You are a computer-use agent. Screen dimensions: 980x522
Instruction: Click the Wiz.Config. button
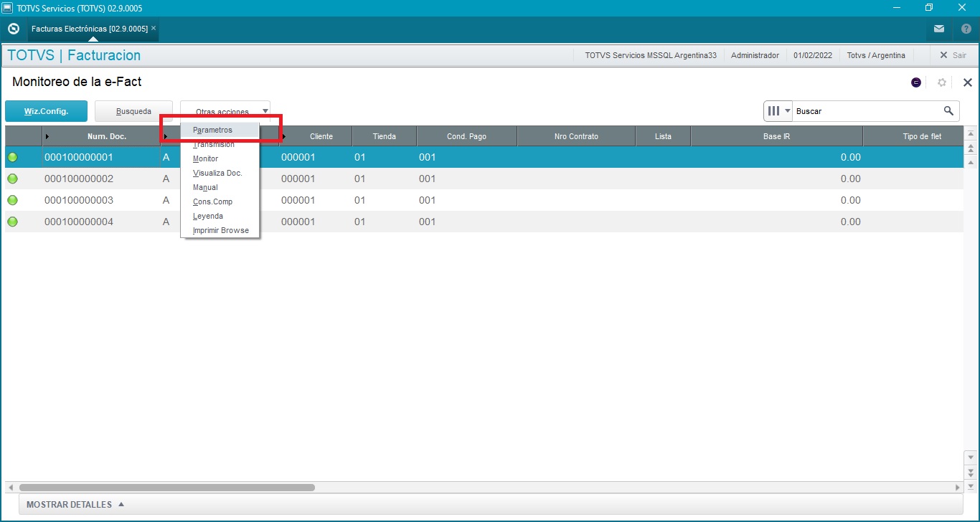click(46, 111)
